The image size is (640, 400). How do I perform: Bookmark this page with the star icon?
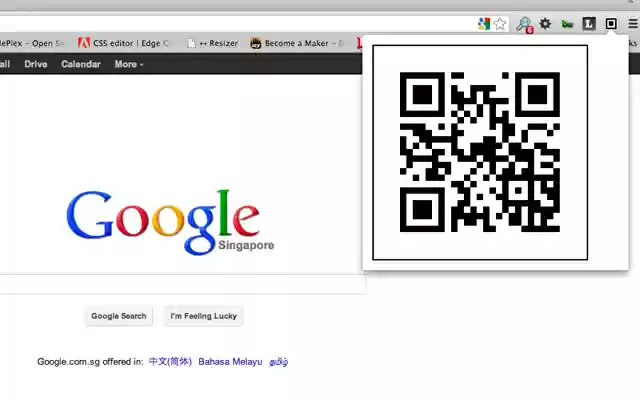tap(500, 24)
